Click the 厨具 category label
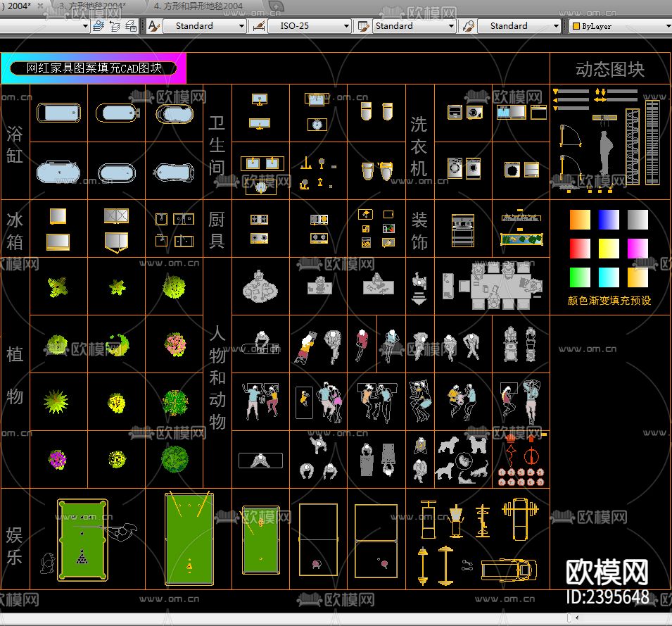Screen dimensions: 672x626 [217, 230]
